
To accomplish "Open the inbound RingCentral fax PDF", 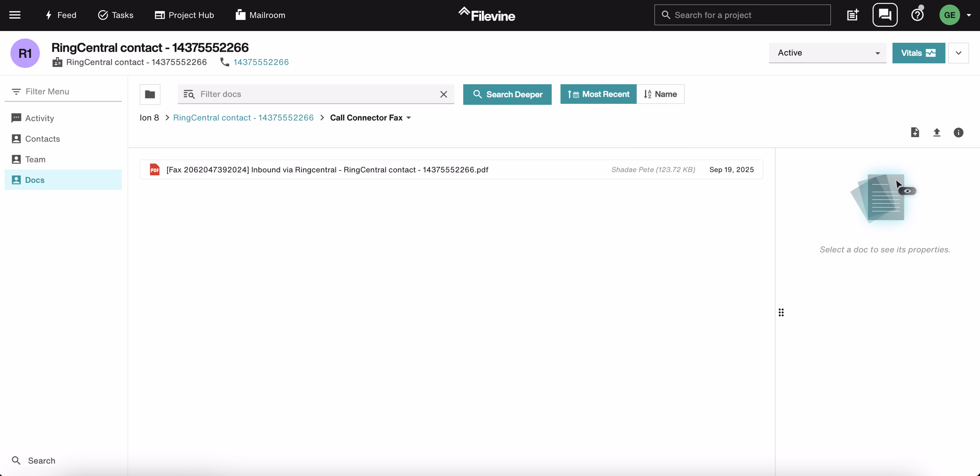I will pyautogui.click(x=327, y=169).
